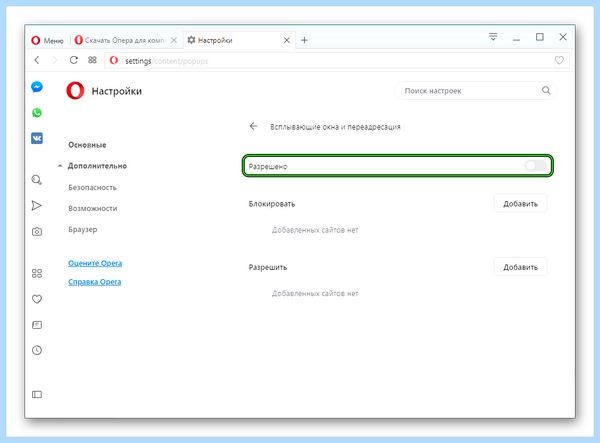Open Facebook Messenger in the sidebar

pyautogui.click(x=37, y=87)
